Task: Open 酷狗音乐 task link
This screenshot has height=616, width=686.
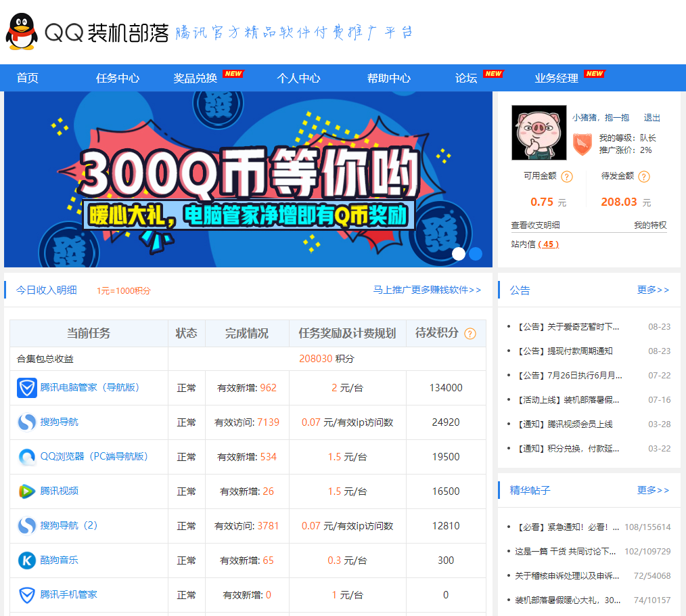Action: (x=59, y=560)
